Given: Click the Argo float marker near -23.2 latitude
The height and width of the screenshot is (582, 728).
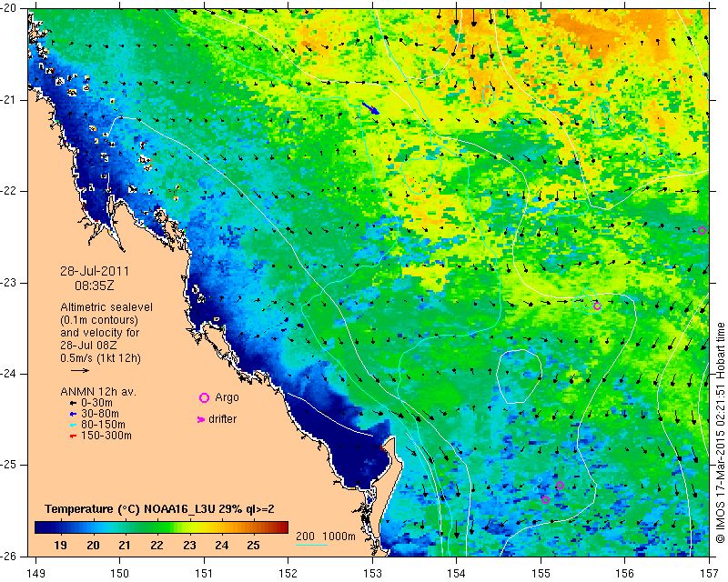Looking at the screenshot, I should (x=597, y=306).
